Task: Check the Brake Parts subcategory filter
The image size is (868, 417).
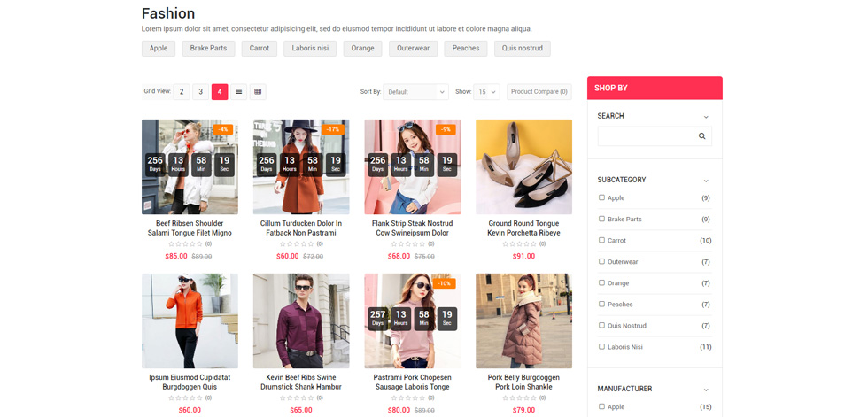Action: (x=601, y=219)
